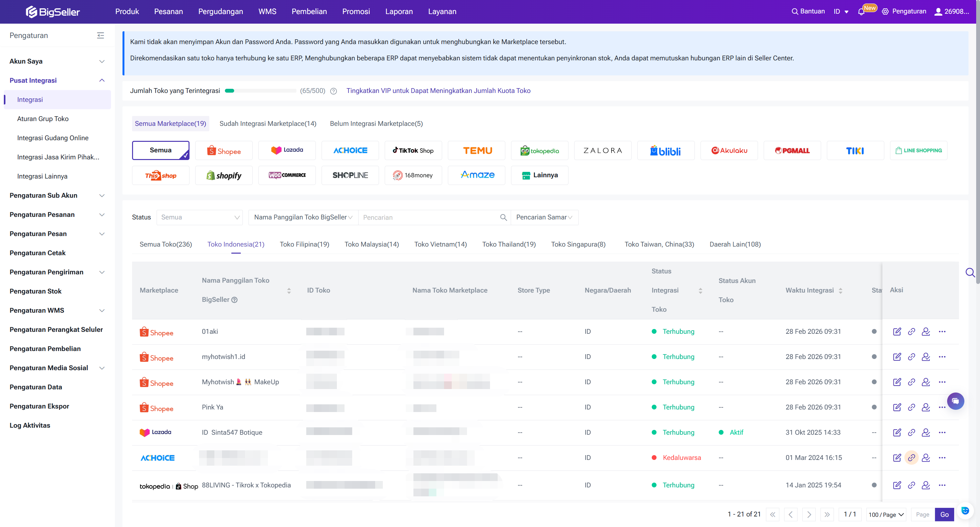Click the edit icon for 01aki store

[x=897, y=331]
